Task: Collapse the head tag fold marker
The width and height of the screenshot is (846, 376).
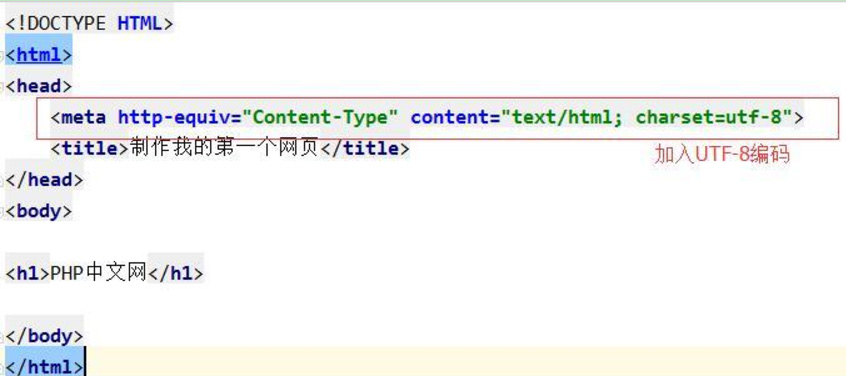Action: [x=2, y=87]
